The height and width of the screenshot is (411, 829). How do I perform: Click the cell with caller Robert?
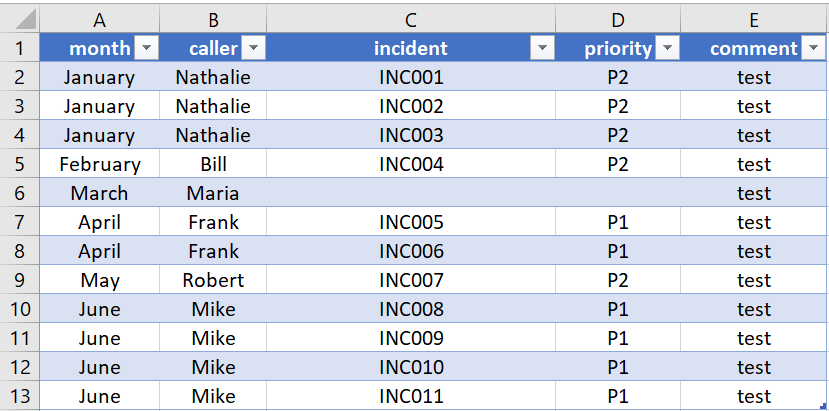click(213, 280)
